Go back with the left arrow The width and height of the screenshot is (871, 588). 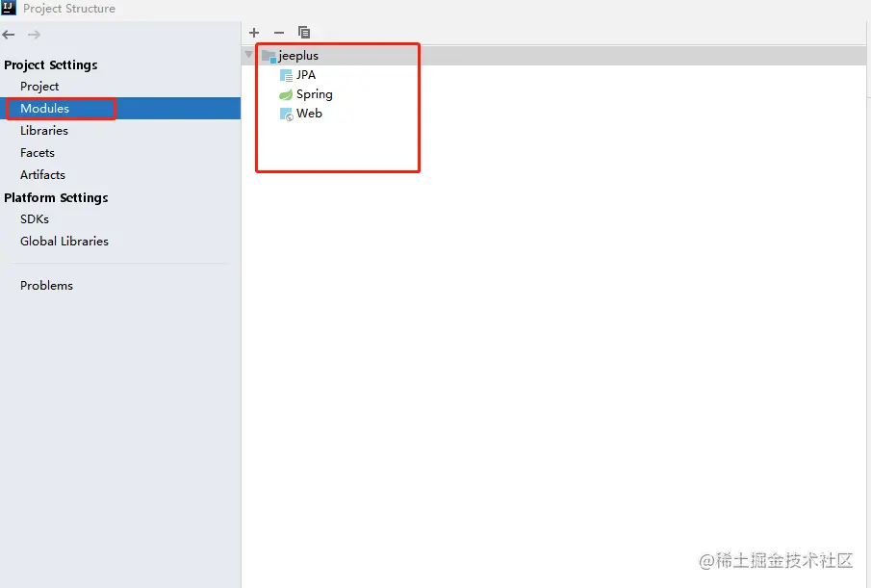click(x=9, y=35)
